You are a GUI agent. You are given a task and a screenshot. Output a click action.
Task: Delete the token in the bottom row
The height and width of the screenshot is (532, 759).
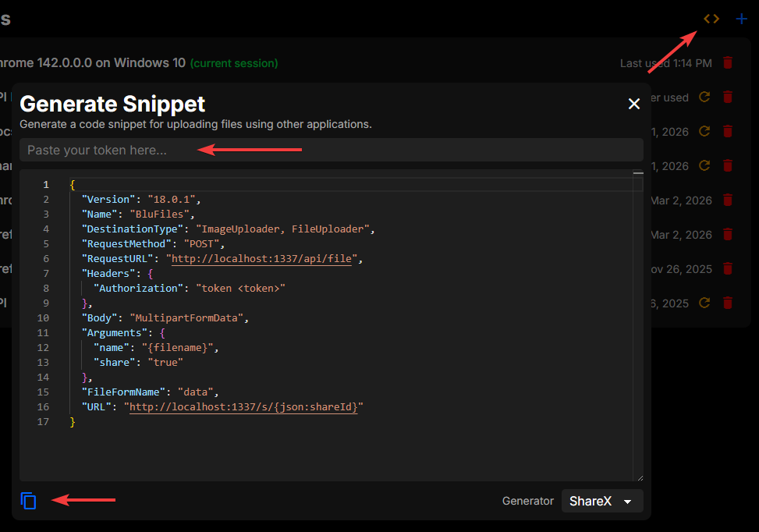[728, 303]
